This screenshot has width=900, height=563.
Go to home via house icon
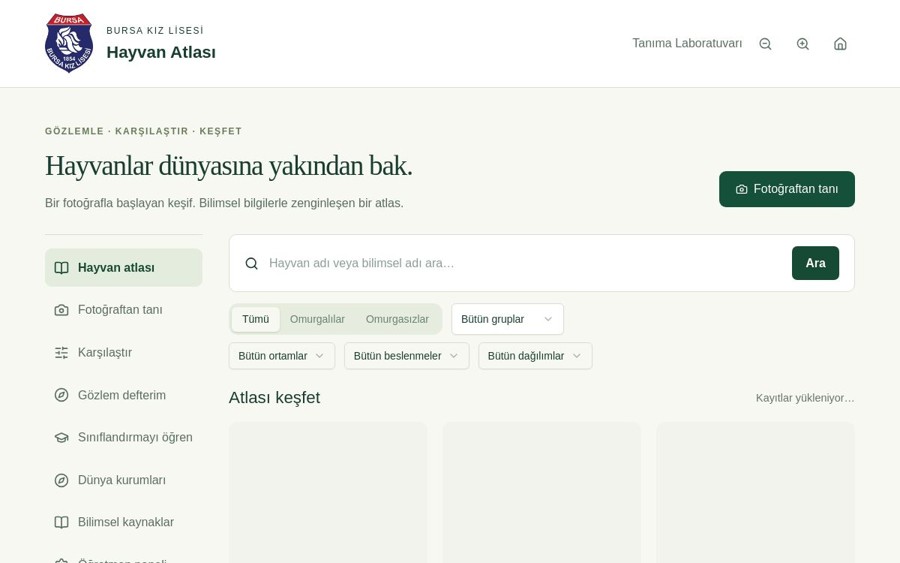[x=840, y=44]
